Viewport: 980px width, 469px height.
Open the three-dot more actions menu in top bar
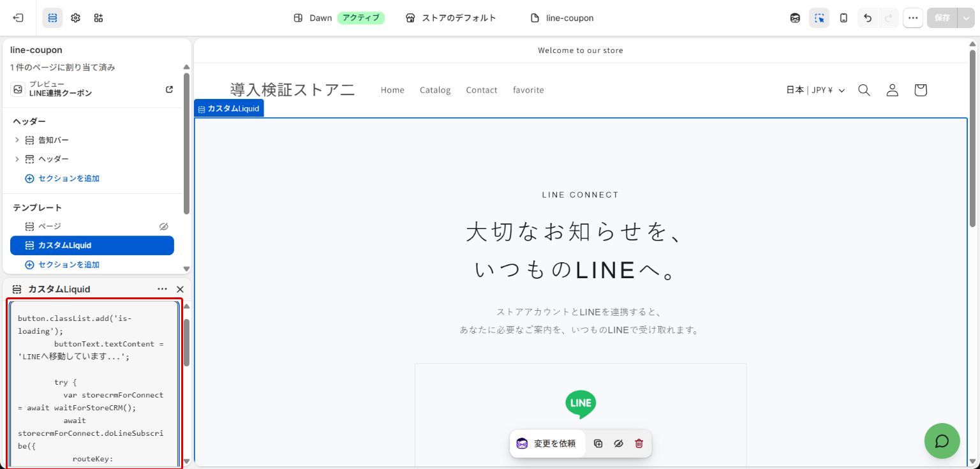913,18
